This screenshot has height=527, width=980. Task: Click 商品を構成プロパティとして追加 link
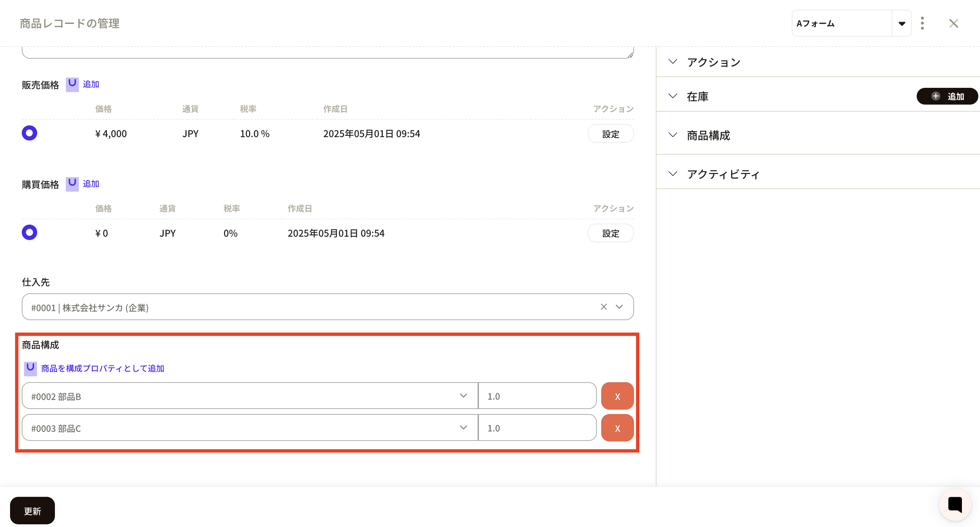(102, 368)
